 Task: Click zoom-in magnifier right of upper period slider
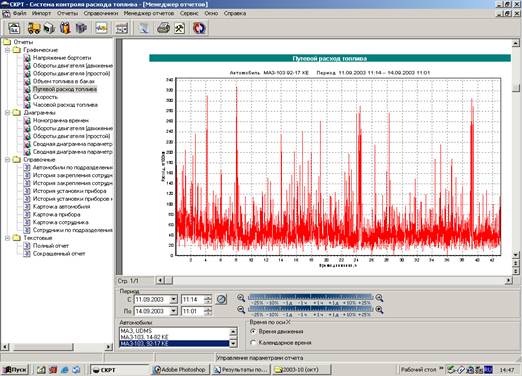[x=379, y=298]
